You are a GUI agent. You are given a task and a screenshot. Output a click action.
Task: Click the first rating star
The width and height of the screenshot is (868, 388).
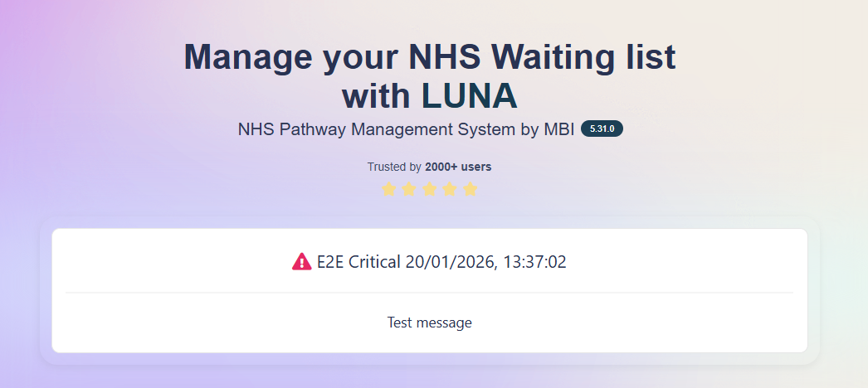389,189
